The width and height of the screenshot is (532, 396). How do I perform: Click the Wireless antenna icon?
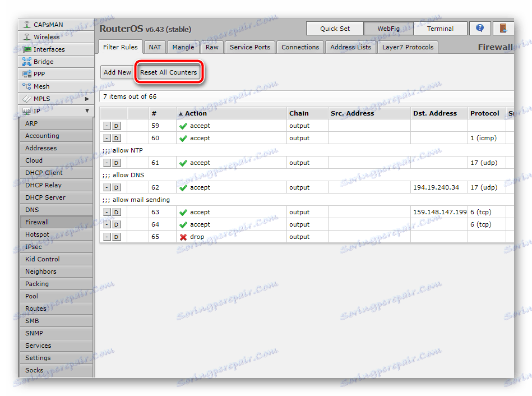(x=27, y=36)
